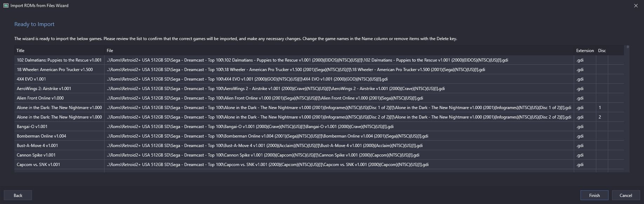Close the Import ROMs wizard window
644x204 pixels.
click(636, 6)
